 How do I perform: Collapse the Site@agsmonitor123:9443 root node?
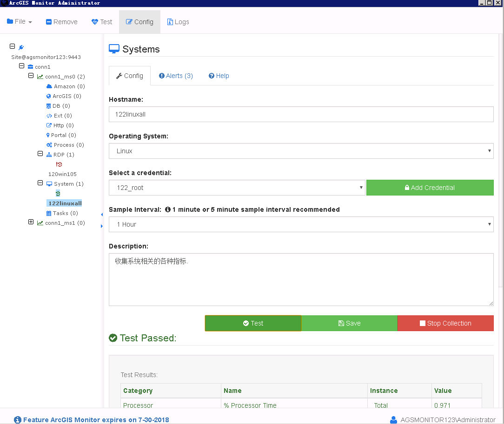click(12, 46)
